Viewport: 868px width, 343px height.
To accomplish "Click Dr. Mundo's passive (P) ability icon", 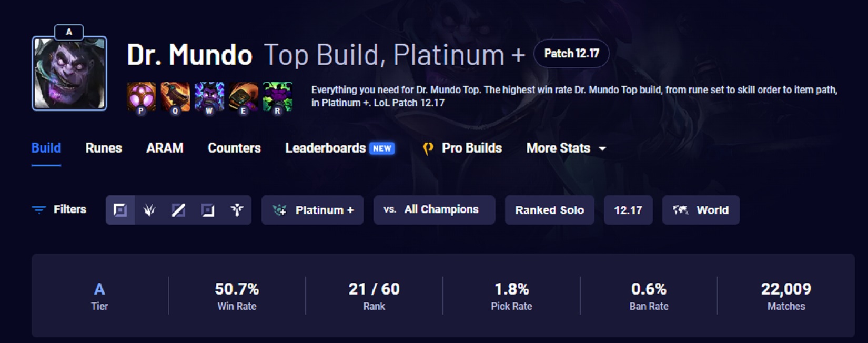I will 141,97.
